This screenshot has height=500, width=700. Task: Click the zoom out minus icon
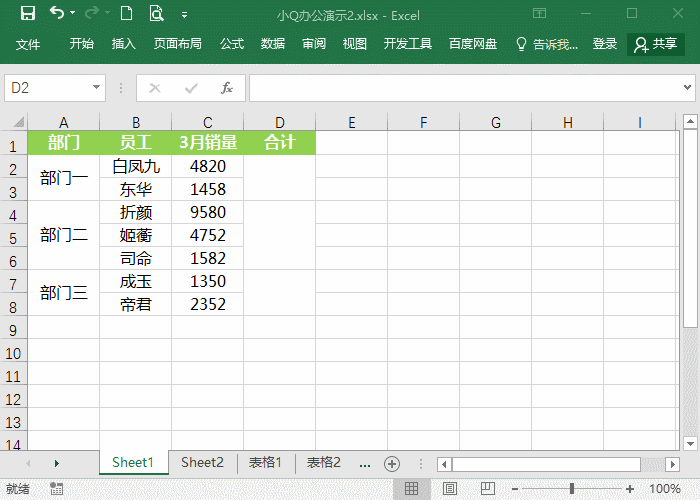(x=515, y=489)
